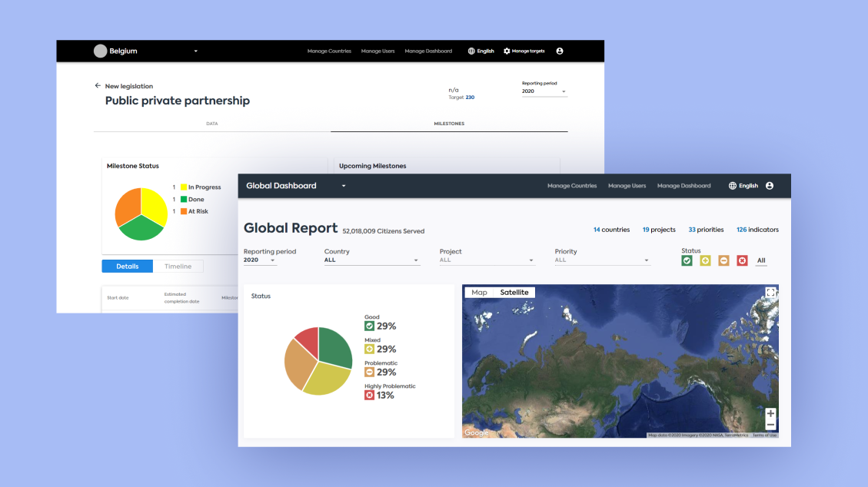Click the user profile icon in Global Dashboard

point(769,186)
